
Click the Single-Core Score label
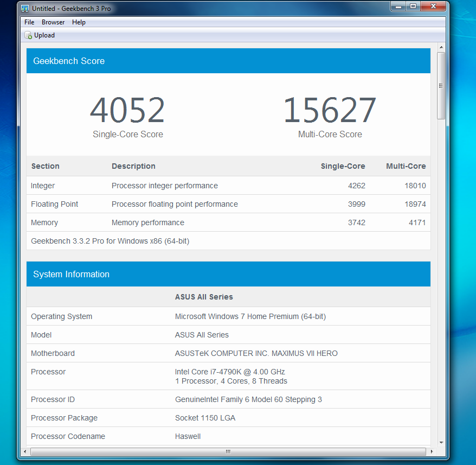(x=128, y=135)
